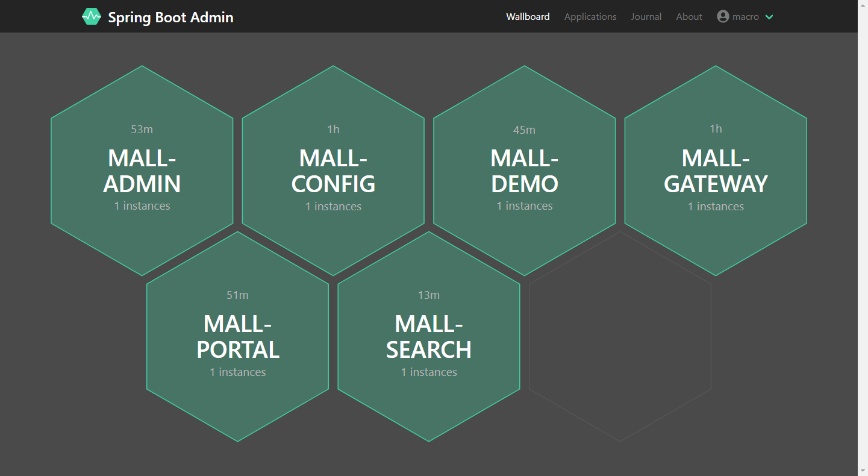Click the empty hexagon placeholder
868x476 pixels.
620,337
